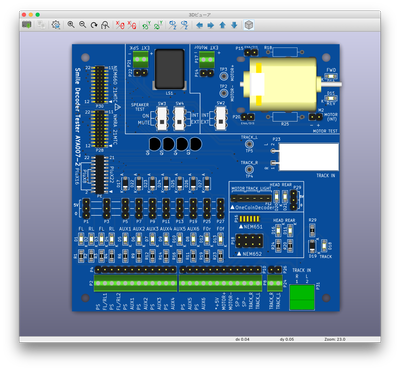Fit board in page zoom icon
Viewport: 400px width, 370px height.
coord(105,25)
